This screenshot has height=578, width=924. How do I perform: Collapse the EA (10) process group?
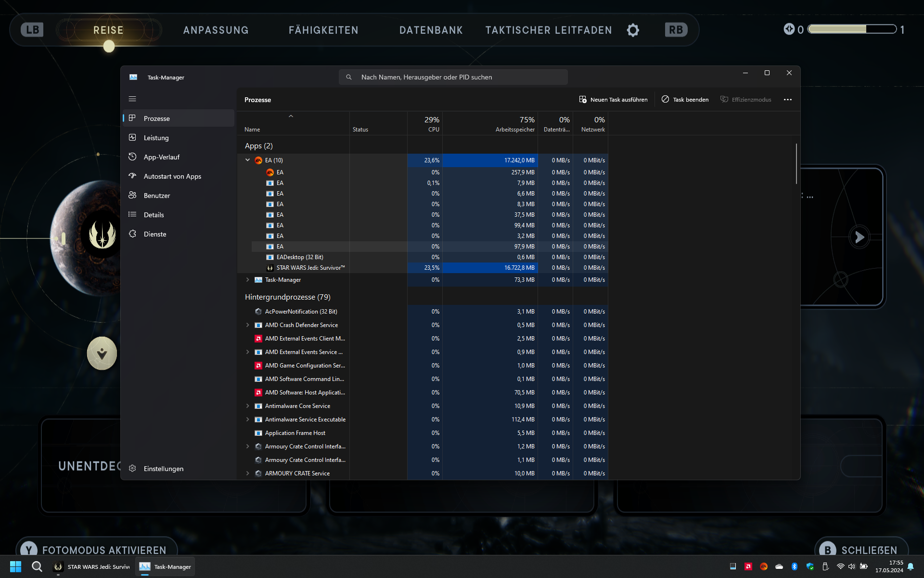pyautogui.click(x=248, y=160)
